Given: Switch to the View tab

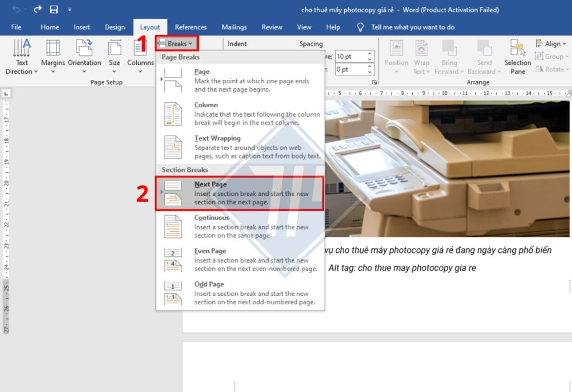Looking at the screenshot, I should point(304,27).
